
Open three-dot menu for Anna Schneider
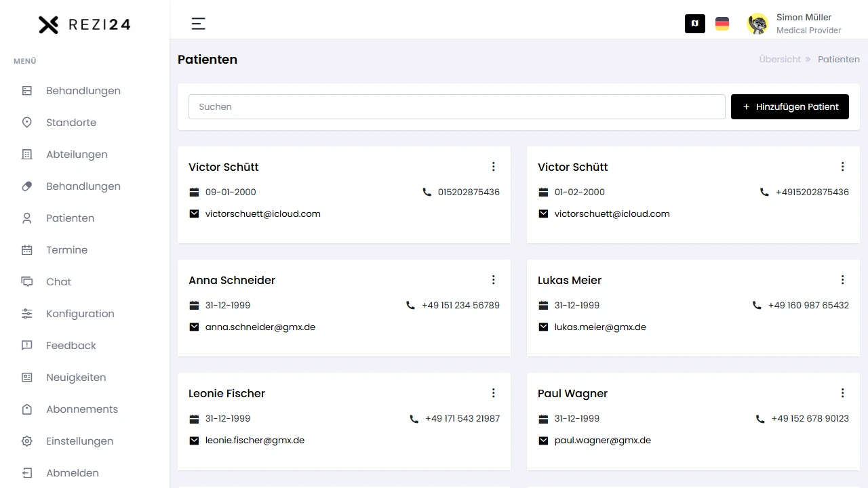click(x=493, y=280)
